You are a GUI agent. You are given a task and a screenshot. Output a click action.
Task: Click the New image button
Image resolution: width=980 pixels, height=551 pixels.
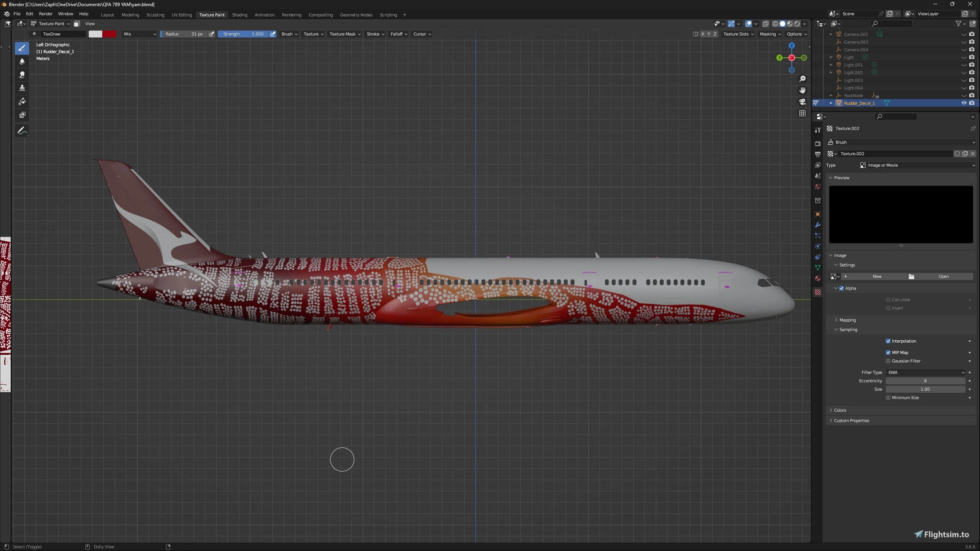(x=874, y=276)
